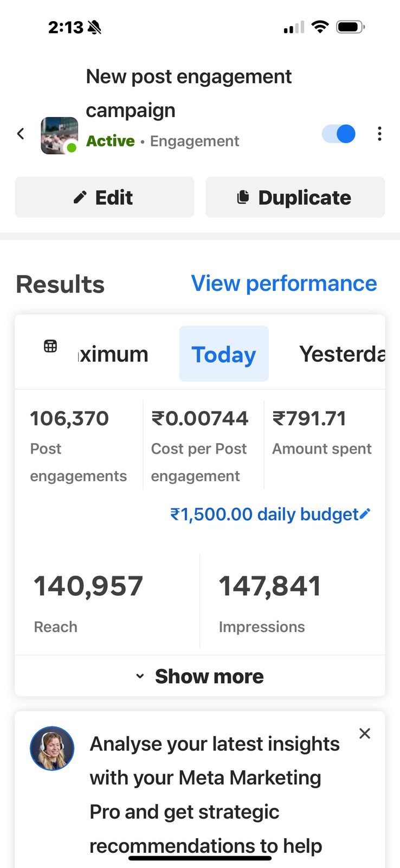Click the Duplicate button

pos(295,197)
